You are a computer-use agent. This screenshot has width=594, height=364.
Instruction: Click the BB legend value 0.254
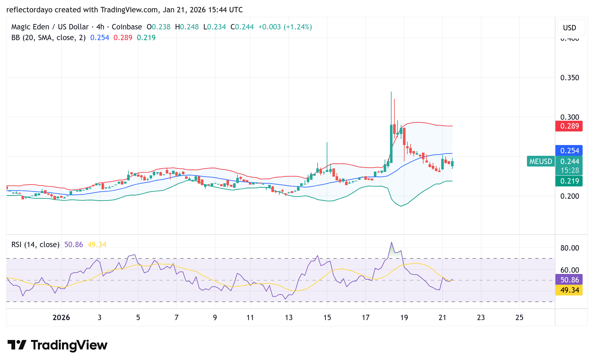click(x=100, y=38)
